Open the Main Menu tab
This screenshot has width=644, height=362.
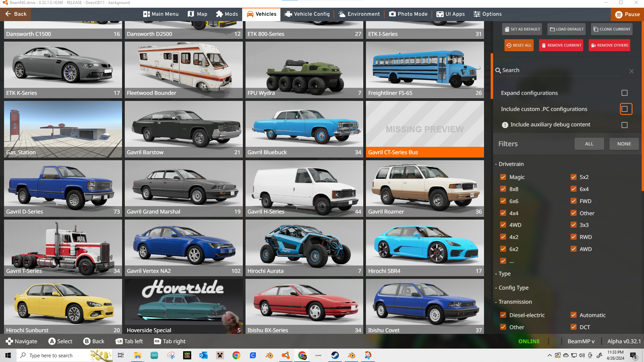coord(161,14)
